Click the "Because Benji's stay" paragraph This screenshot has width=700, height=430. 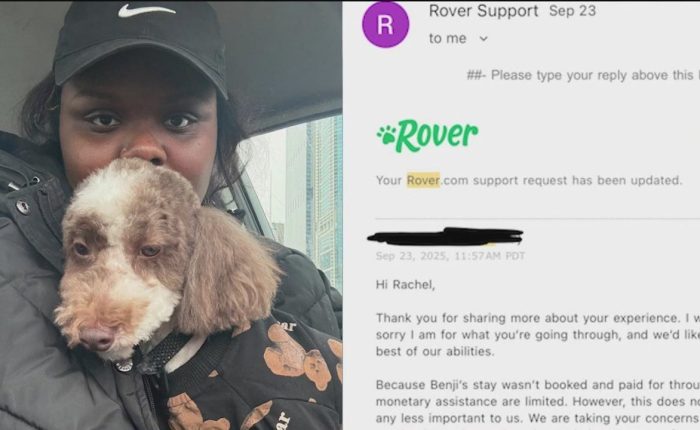coord(538,401)
